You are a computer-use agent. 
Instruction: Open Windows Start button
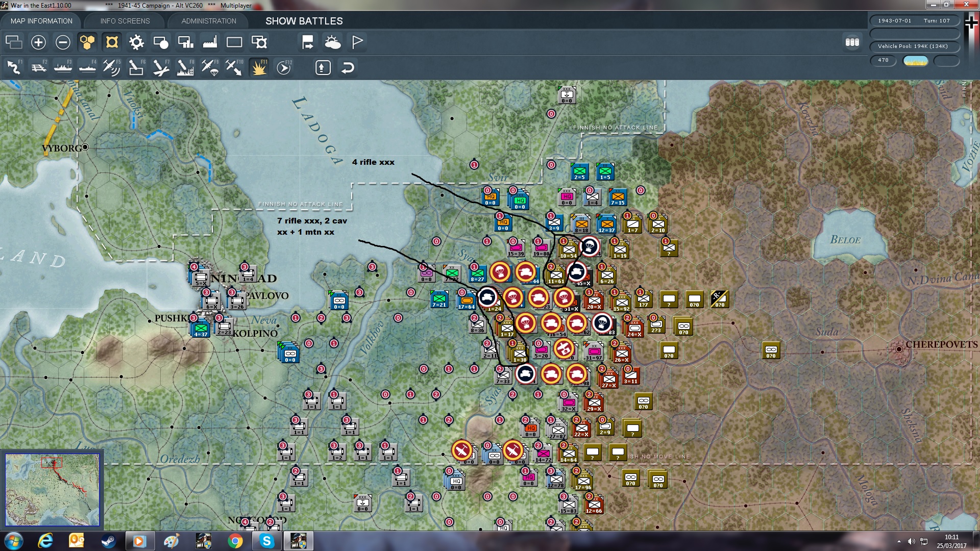(x=14, y=541)
